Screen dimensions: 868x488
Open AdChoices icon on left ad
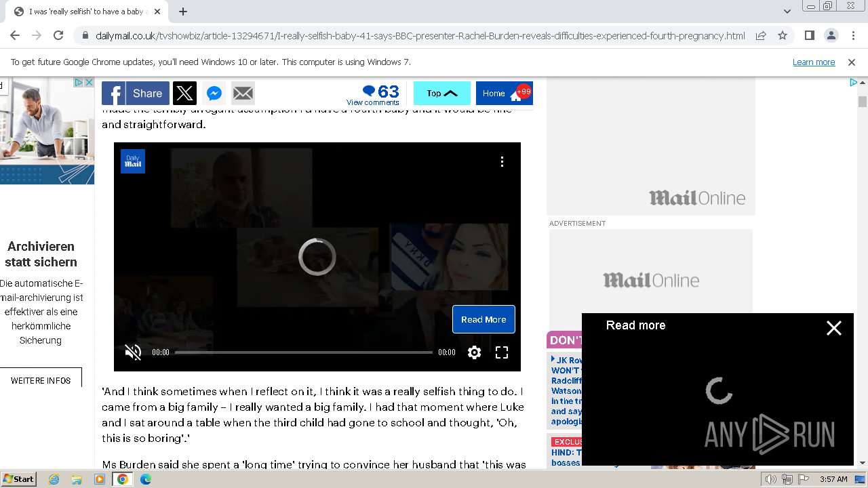click(x=79, y=82)
